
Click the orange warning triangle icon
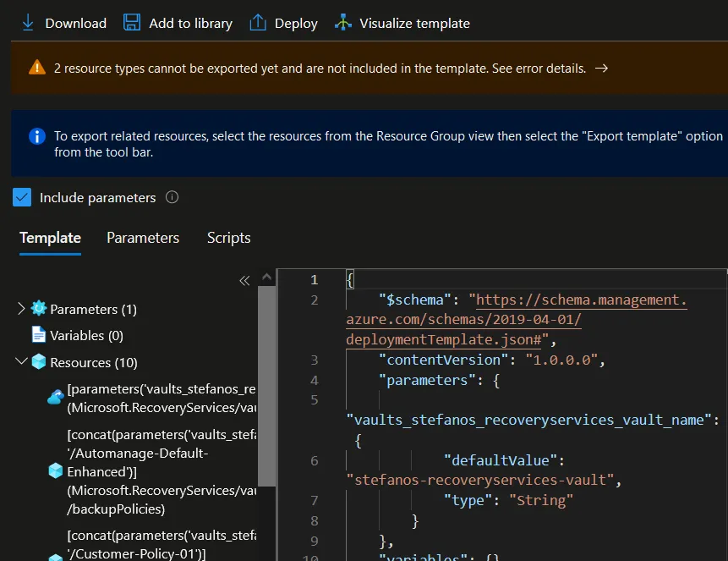[37, 68]
